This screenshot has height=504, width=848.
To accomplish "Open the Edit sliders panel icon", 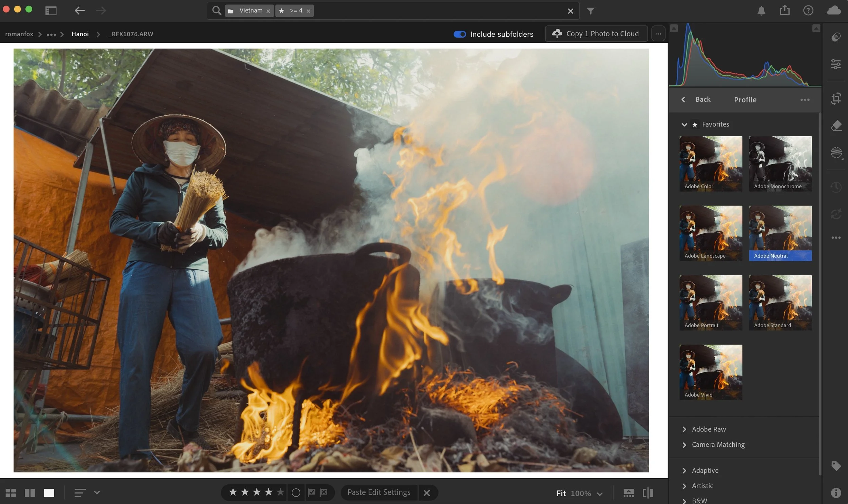I will click(x=836, y=64).
